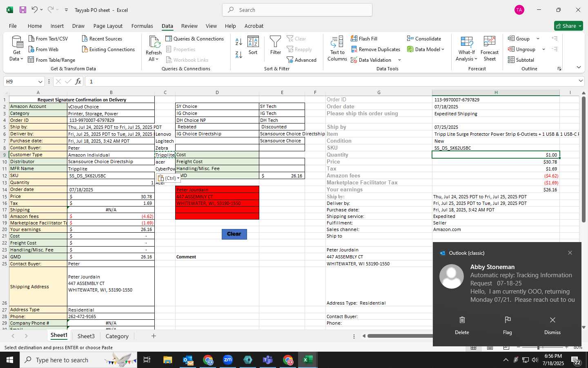The image size is (588, 368).
Task: Open Customize Quick Access Toolbar dropdown
Action: [66, 10]
